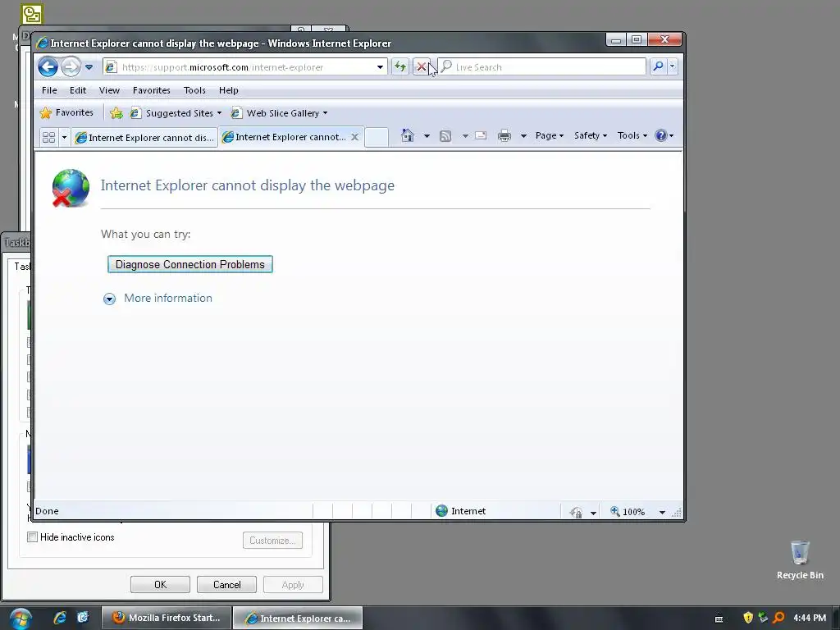Stop loading with the red X icon
The width and height of the screenshot is (840, 630).
point(421,67)
